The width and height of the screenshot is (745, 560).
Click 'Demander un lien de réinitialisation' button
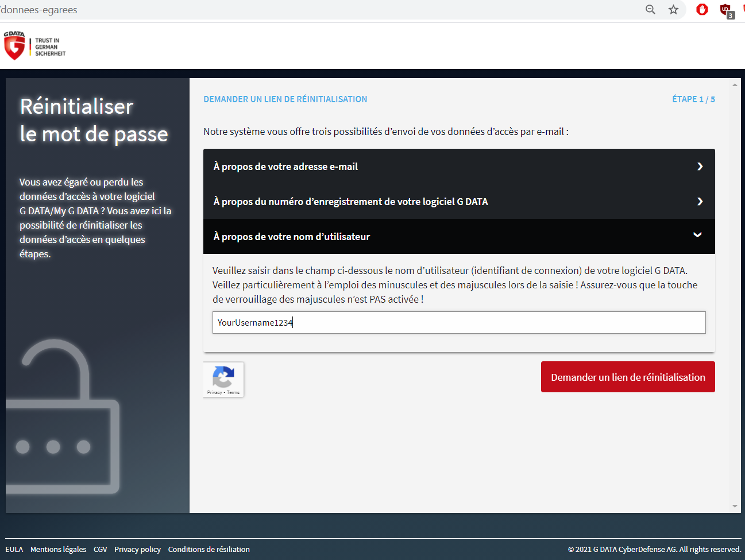(x=628, y=377)
